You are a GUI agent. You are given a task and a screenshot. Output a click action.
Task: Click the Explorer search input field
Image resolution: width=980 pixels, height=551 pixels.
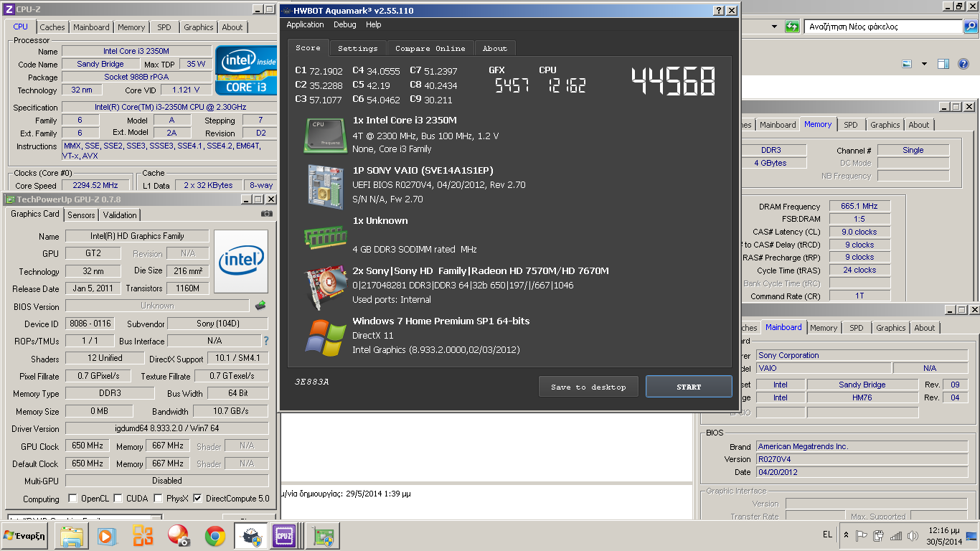pyautogui.click(x=884, y=27)
